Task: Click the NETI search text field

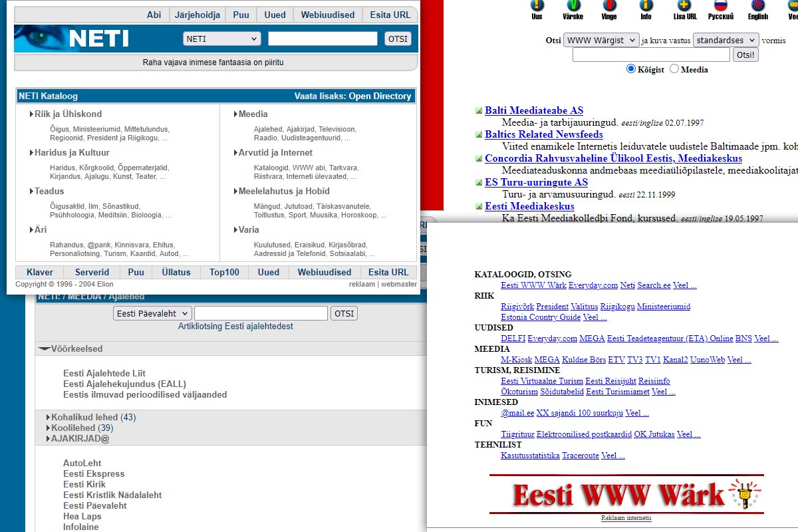Action: coord(323,39)
